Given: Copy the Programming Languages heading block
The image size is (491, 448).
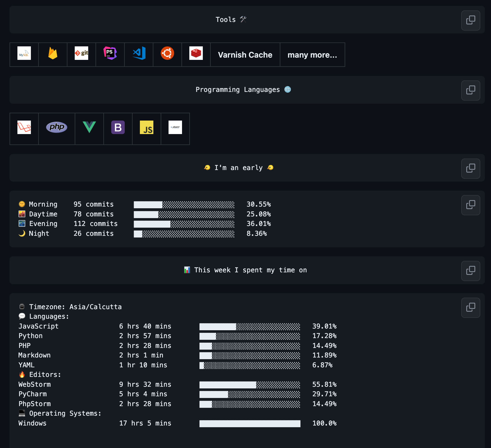Looking at the screenshot, I should (x=470, y=90).
